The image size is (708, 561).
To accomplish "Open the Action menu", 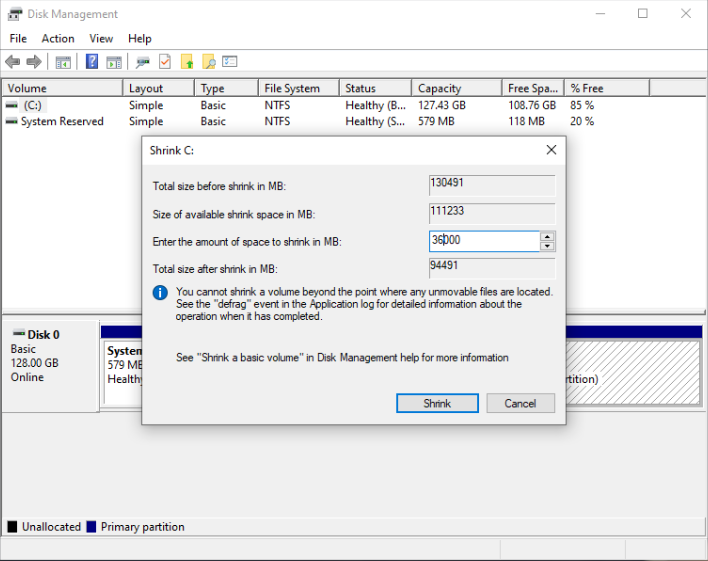I will pyautogui.click(x=58, y=38).
